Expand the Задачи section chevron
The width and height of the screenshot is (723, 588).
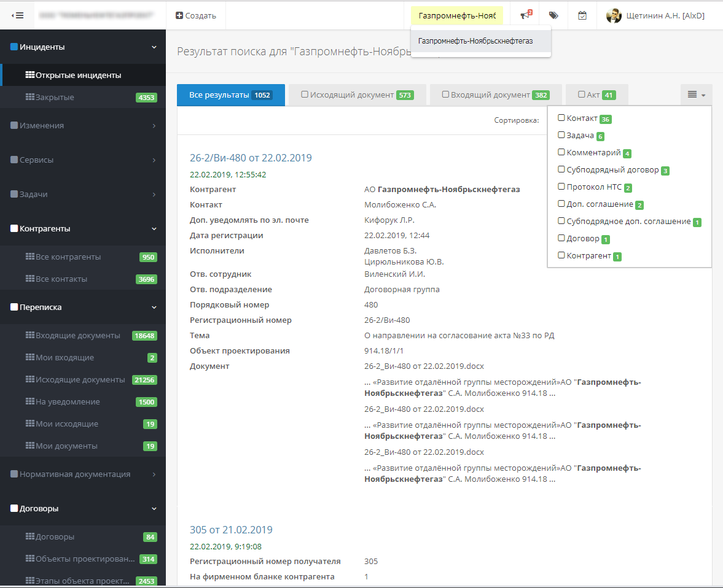[154, 195]
